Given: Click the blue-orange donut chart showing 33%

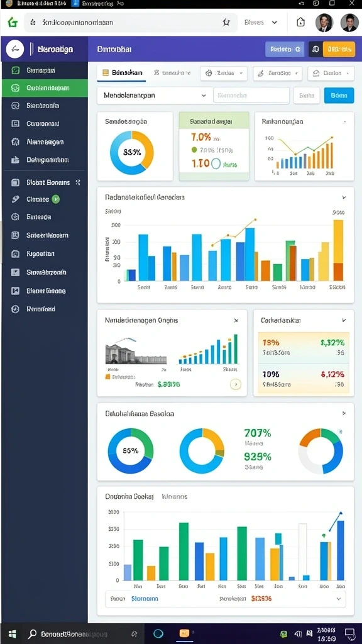Looking at the screenshot, I should coord(132,152).
